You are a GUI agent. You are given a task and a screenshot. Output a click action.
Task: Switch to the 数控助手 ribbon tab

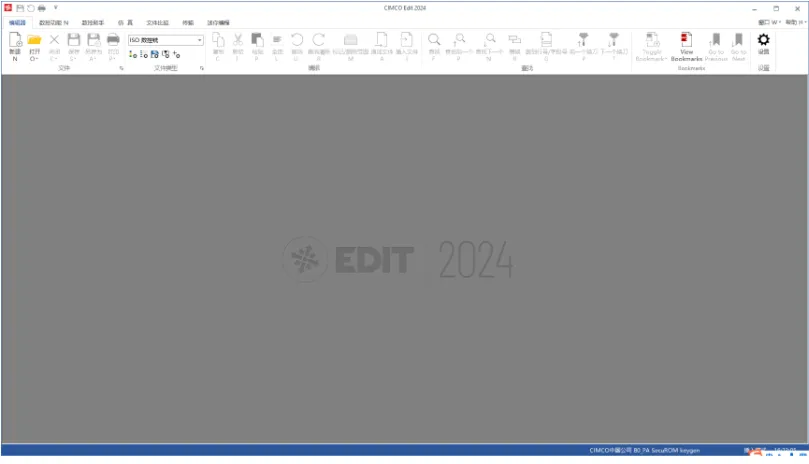pos(93,23)
